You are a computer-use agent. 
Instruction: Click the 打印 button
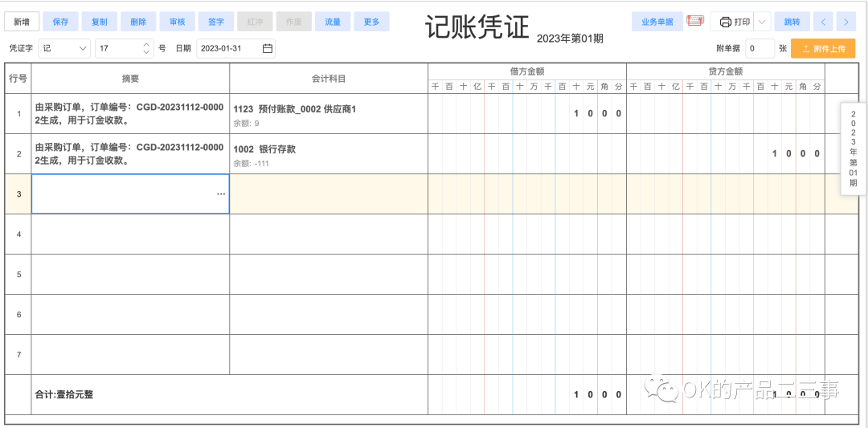[x=732, y=22]
